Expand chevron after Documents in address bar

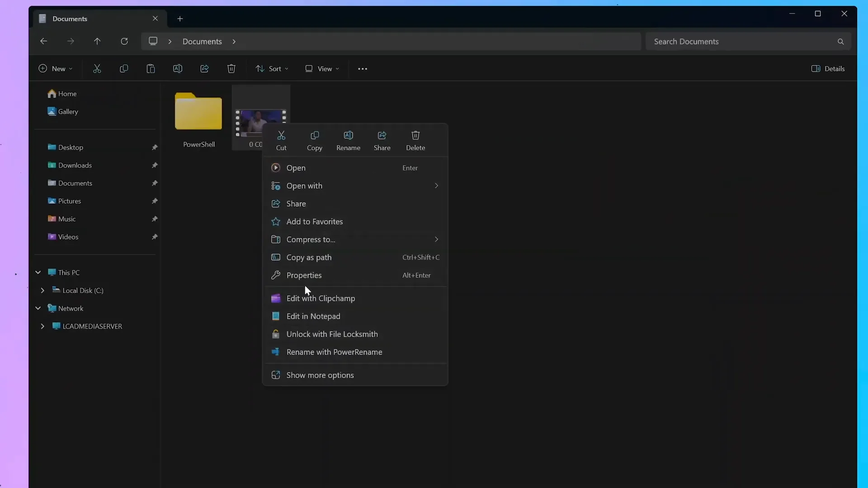234,42
